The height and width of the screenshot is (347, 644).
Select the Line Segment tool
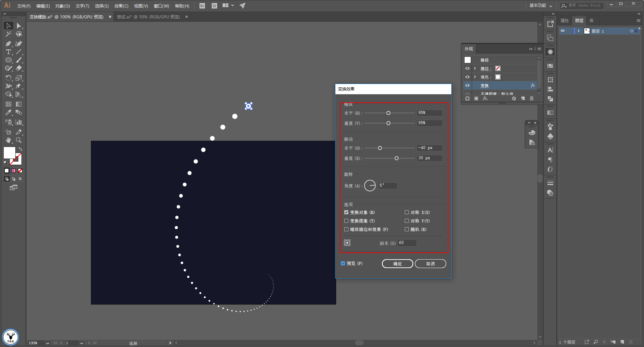coord(19,52)
